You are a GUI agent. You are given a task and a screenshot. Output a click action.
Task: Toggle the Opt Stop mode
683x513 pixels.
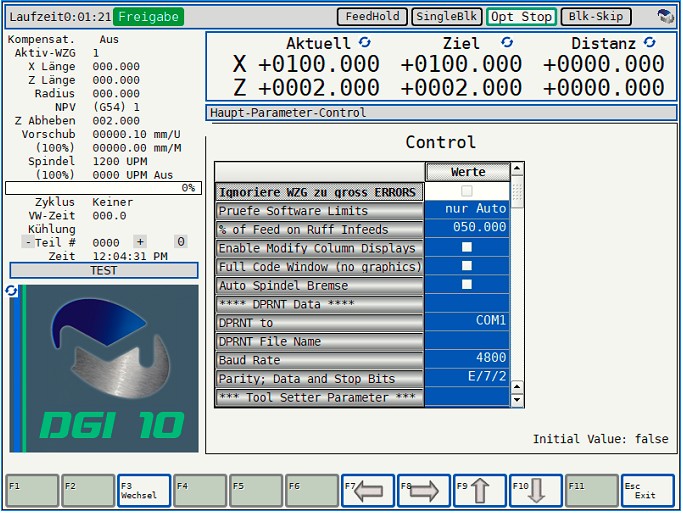pyautogui.click(x=521, y=17)
